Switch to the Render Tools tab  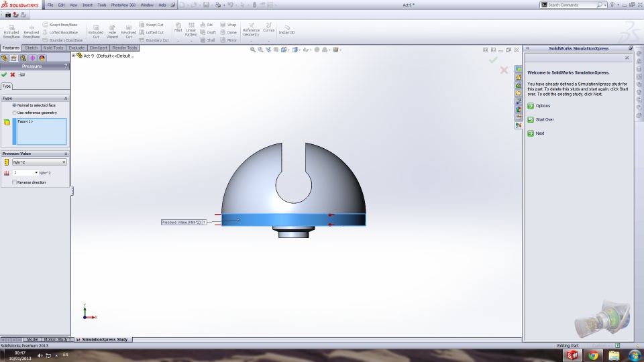click(125, 48)
